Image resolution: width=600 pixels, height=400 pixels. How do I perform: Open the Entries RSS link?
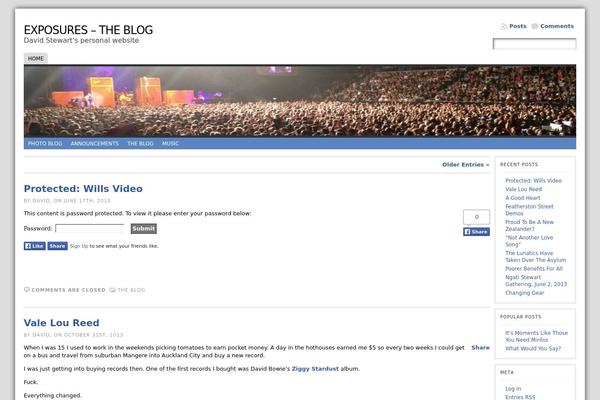click(x=520, y=397)
